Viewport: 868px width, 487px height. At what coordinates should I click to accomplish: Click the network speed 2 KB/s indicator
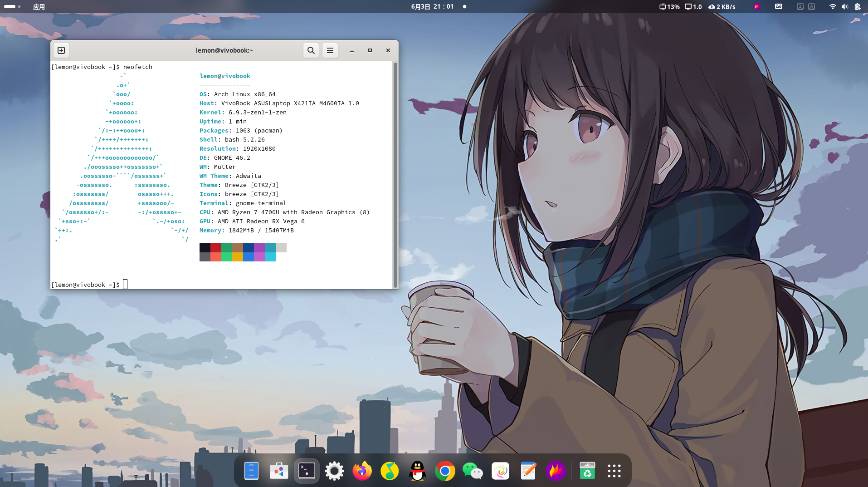[722, 6]
